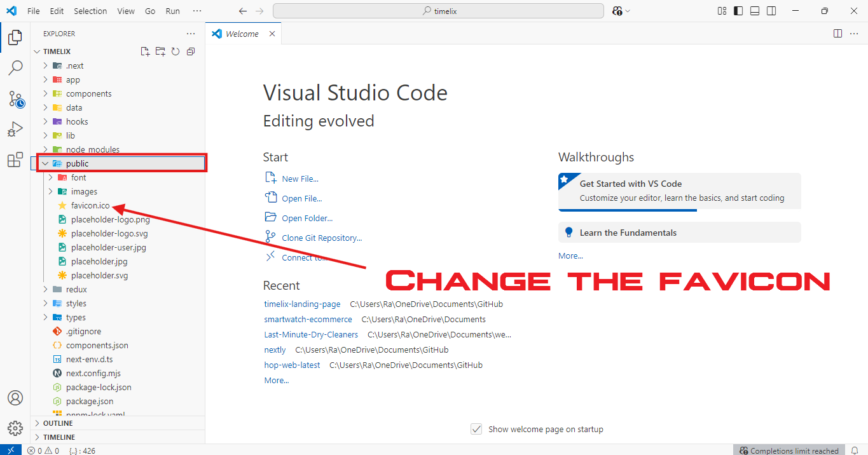The image size is (868, 455).
Task: Click New File icon in TIMELIX header
Action: click(x=145, y=51)
